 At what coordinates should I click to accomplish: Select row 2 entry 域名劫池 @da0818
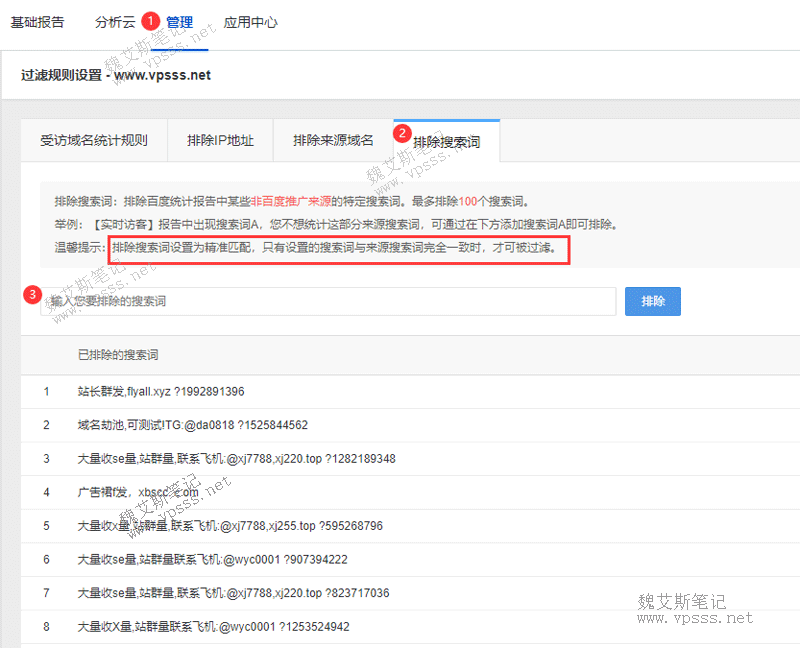coord(193,425)
